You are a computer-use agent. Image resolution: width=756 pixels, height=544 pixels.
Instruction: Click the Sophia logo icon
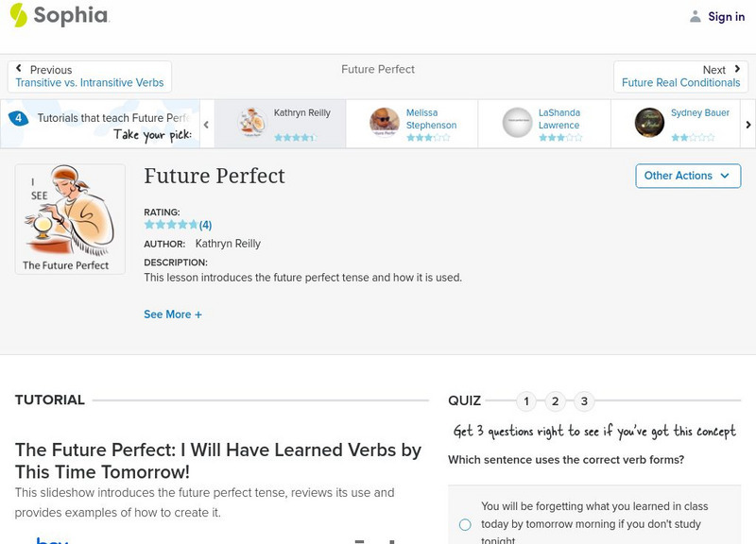click(18, 15)
